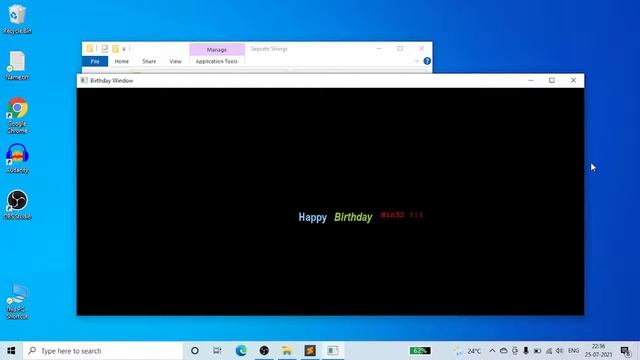Viewport: 640px width, 360px height.
Task: Open Microsoft Edge from taskbar
Action: (241, 351)
